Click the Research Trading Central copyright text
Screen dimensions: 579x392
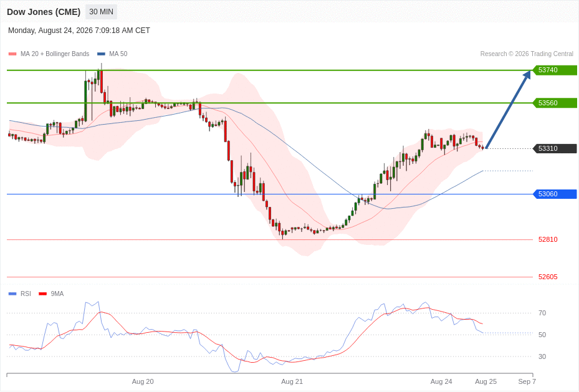[527, 54]
